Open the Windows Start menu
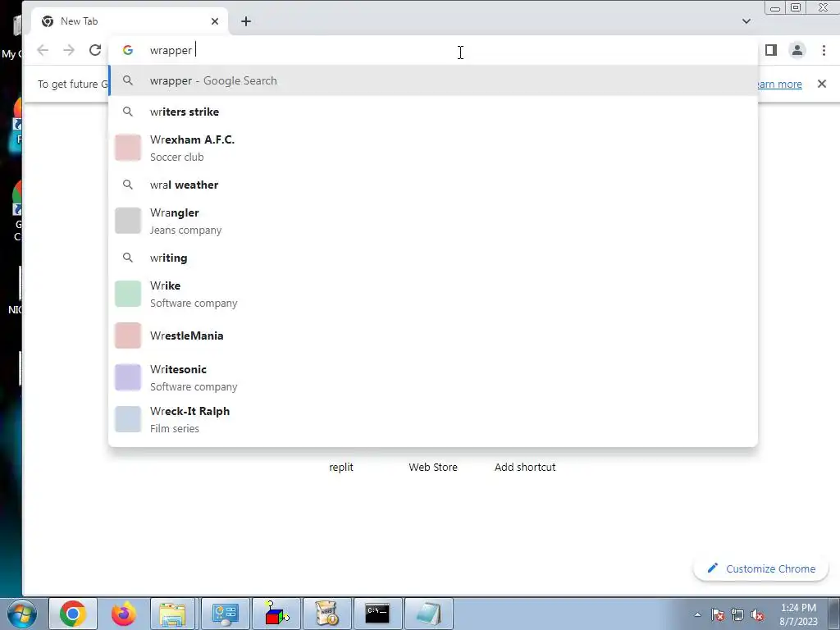 click(22, 614)
